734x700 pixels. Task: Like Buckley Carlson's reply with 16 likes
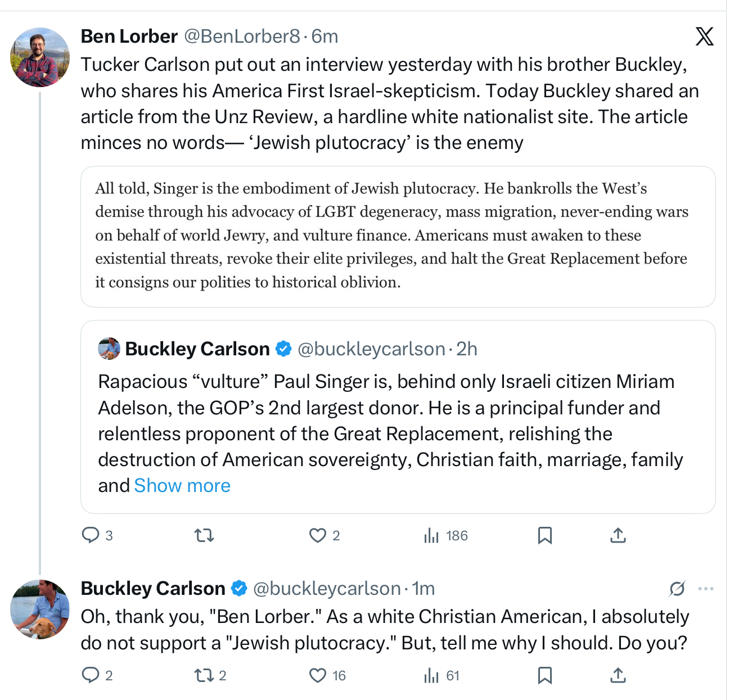(x=318, y=675)
